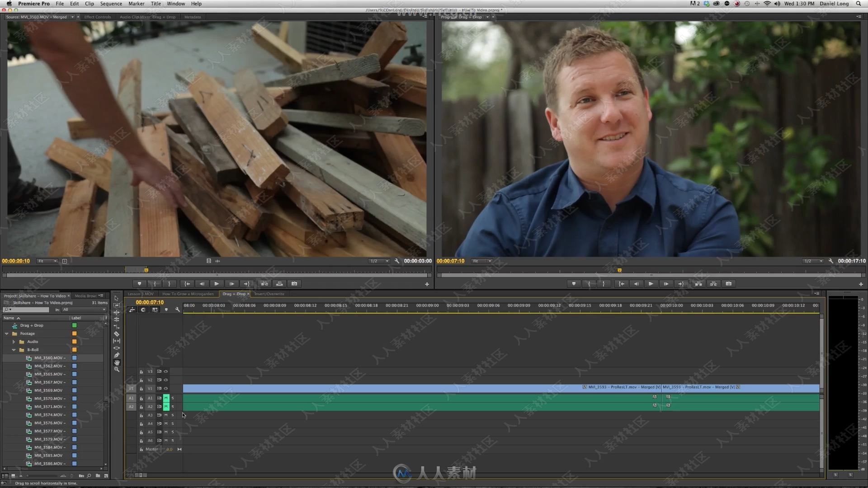Screen dimensions: 868x488
Task: Select the Rolling Edit tool
Action: coord(116,319)
